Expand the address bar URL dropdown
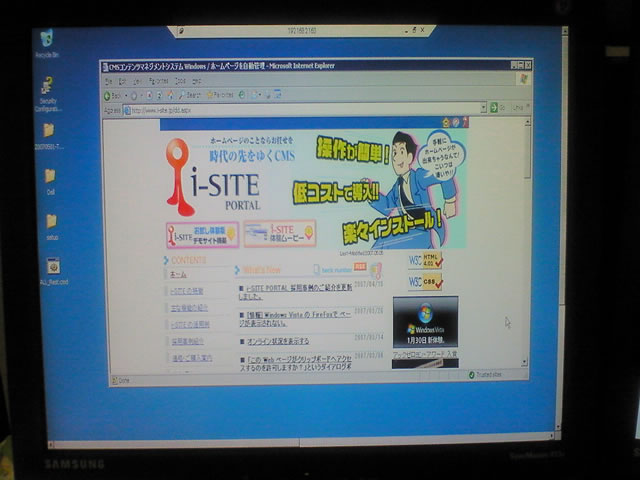 484,107
